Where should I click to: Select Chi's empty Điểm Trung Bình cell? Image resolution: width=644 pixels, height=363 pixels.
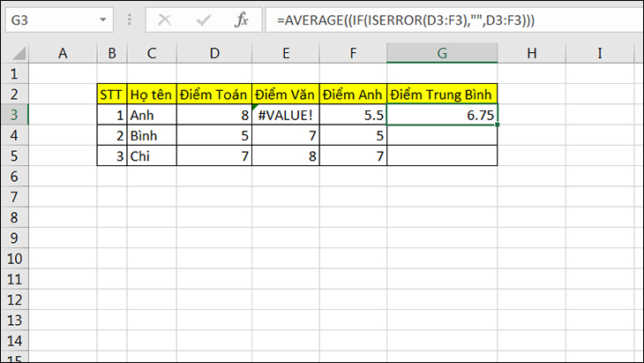(442, 155)
